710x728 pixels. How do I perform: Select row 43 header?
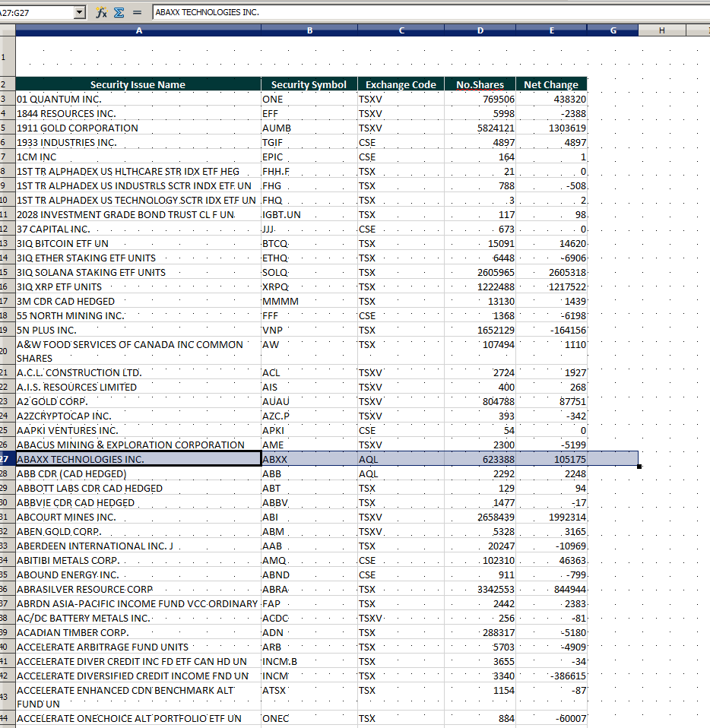tap(8, 697)
